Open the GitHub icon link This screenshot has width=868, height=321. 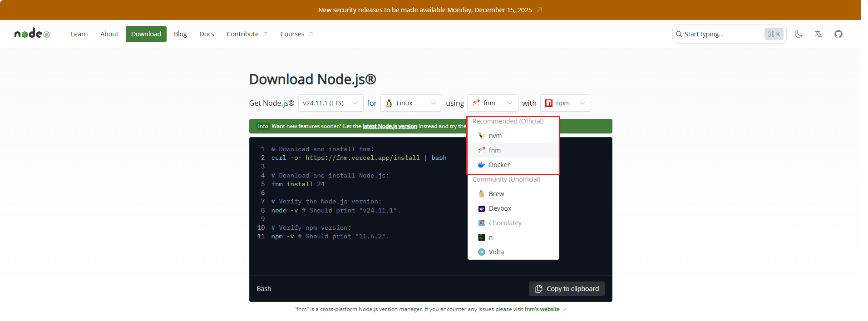[x=838, y=34]
